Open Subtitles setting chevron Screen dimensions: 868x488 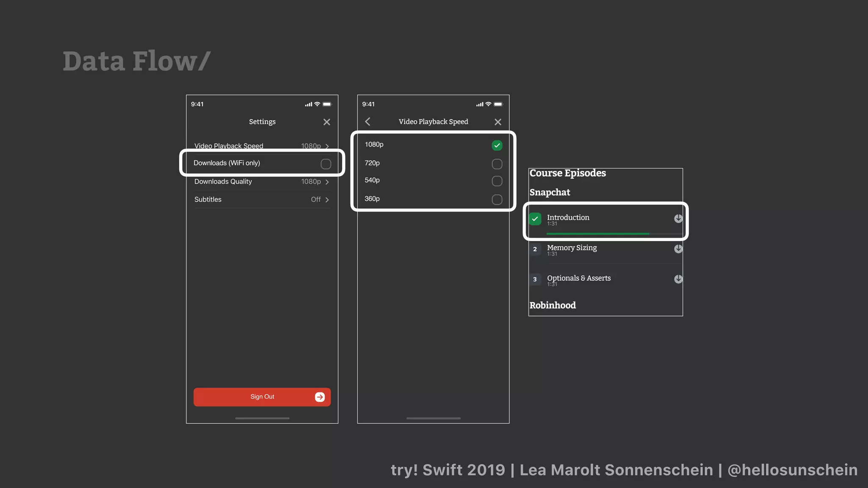point(327,200)
